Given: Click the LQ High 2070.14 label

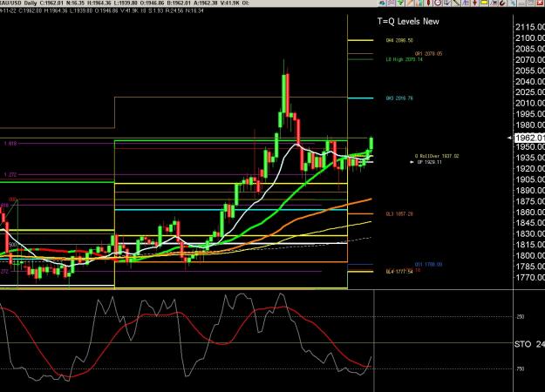Looking at the screenshot, I should click(x=404, y=59).
